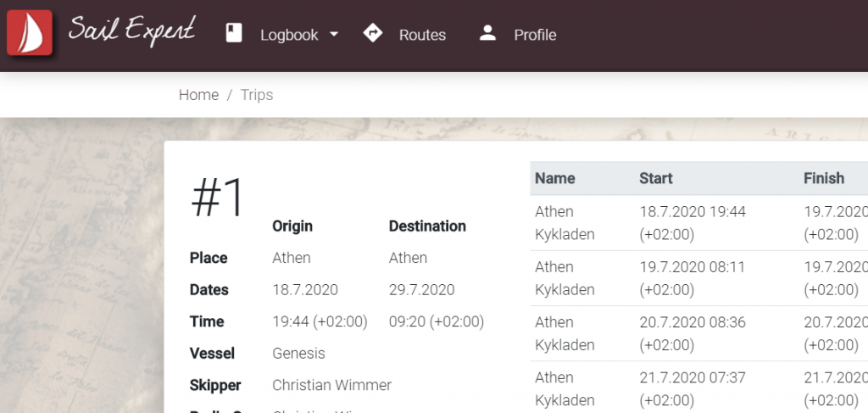
Task: Click the Routes direction sign icon
Action: tap(372, 34)
